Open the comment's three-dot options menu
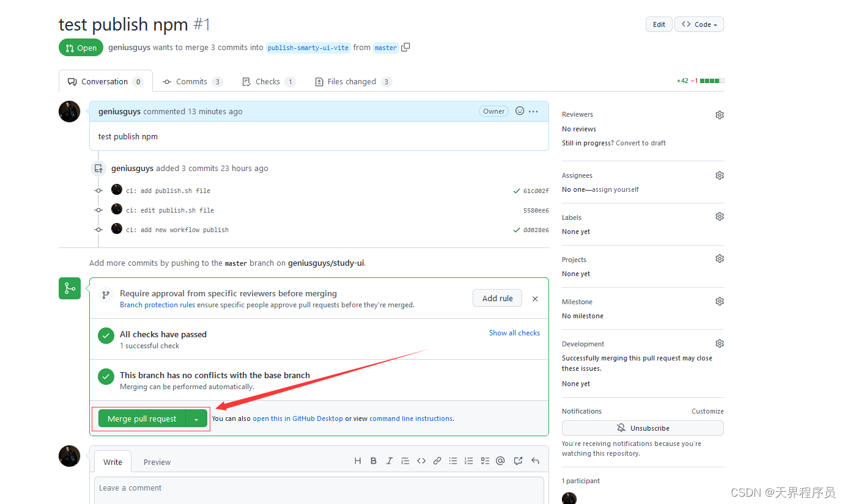Viewport: 845px width, 504px height. (533, 111)
